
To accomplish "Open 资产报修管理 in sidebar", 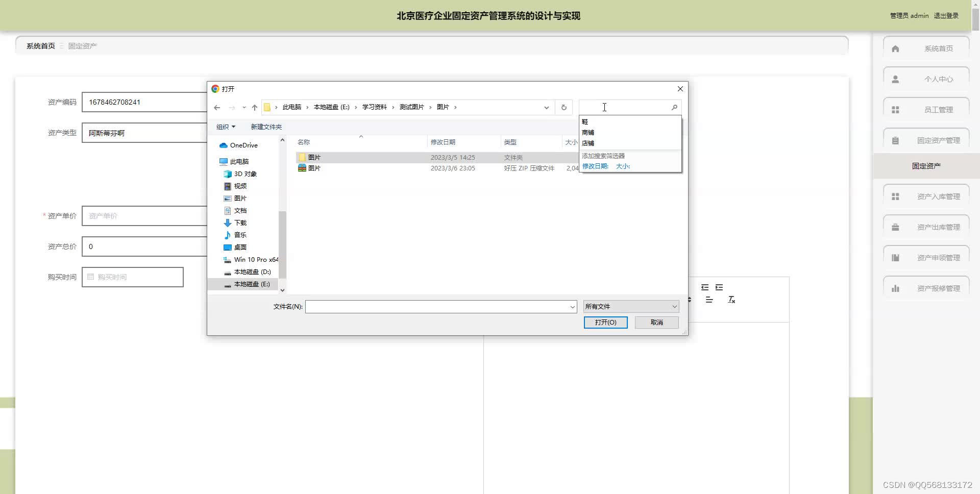I will (x=926, y=288).
